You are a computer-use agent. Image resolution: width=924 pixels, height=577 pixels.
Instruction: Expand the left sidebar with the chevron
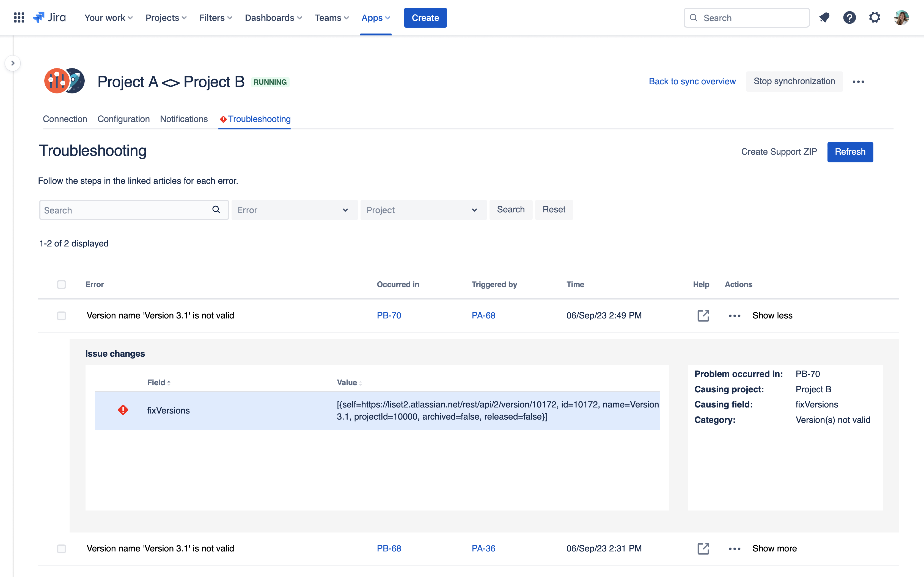coord(13,63)
